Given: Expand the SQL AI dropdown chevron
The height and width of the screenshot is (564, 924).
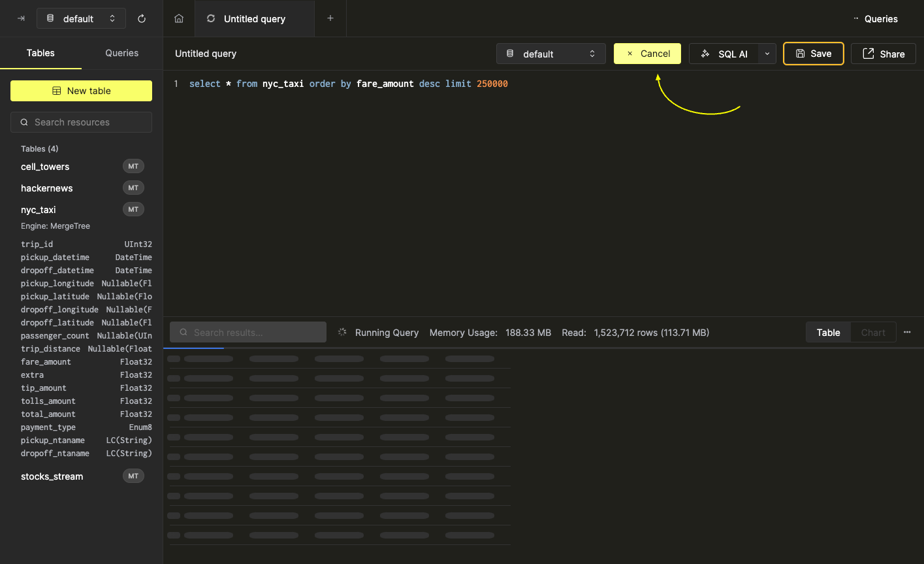Looking at the screenshot, I should 767,54.
